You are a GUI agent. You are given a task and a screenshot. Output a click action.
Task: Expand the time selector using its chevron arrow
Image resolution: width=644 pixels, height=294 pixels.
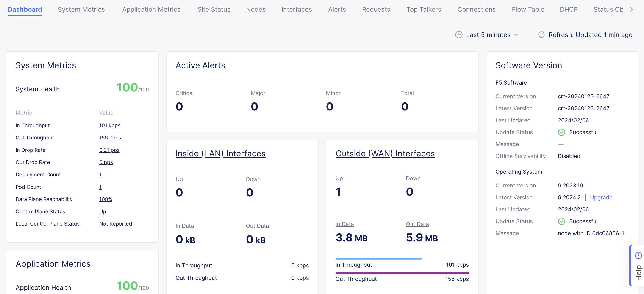516,35
